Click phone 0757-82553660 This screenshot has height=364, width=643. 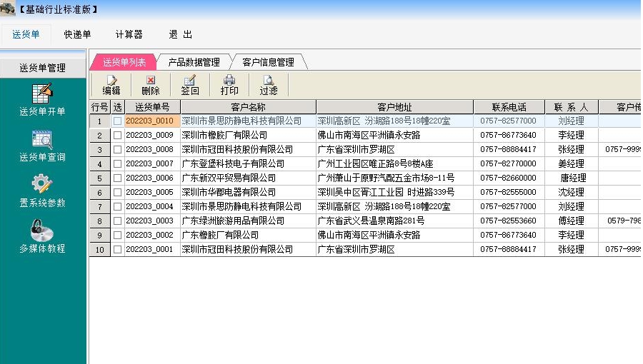508,221
